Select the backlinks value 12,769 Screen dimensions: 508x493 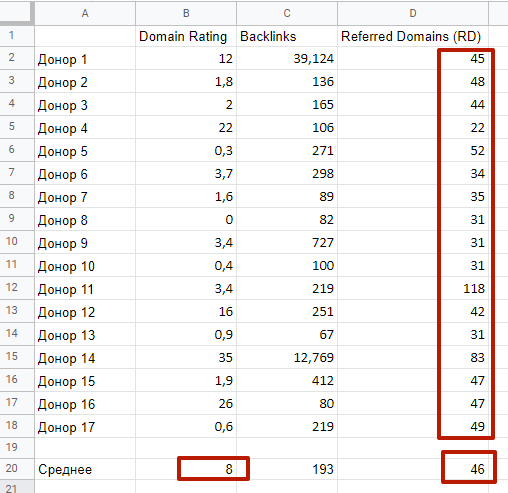click(287, 357)
